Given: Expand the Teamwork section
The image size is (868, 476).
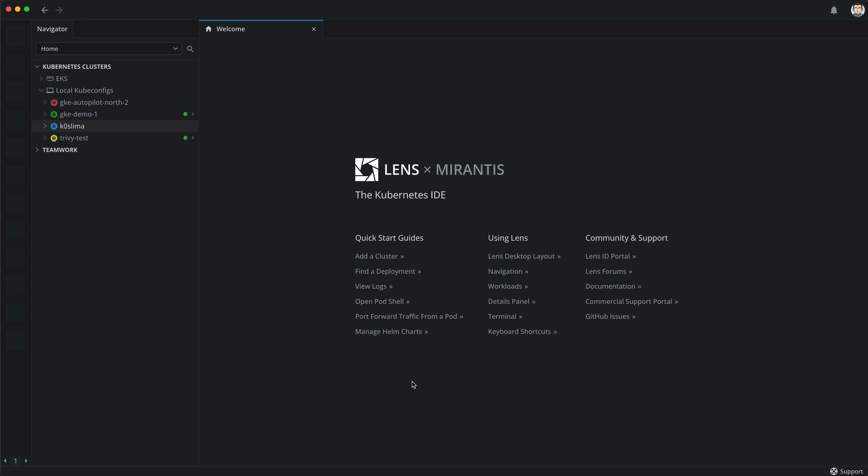Looking at the screenshot, I should click(37, 150).
